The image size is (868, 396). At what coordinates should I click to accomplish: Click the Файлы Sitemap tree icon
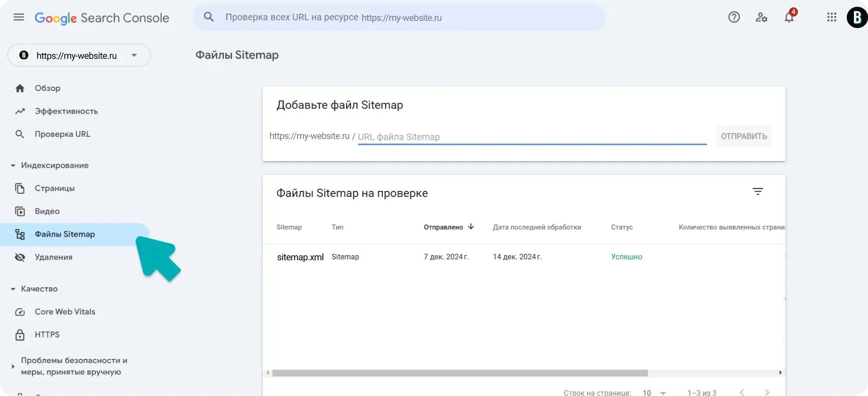[19, 234]
